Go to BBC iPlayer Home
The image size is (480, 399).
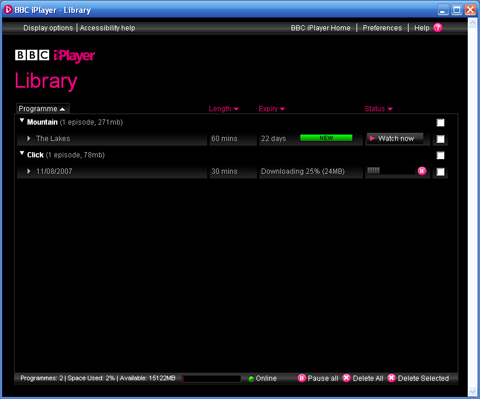coord(320,28)
